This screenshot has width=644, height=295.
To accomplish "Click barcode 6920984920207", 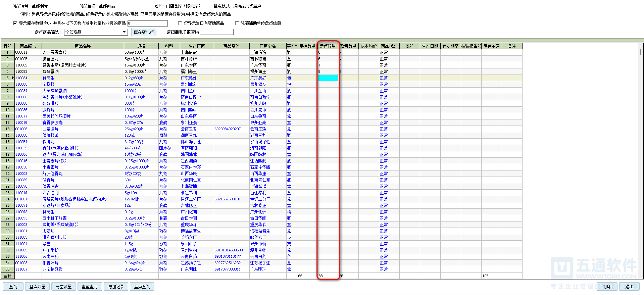I will click(x=228, y=129).
